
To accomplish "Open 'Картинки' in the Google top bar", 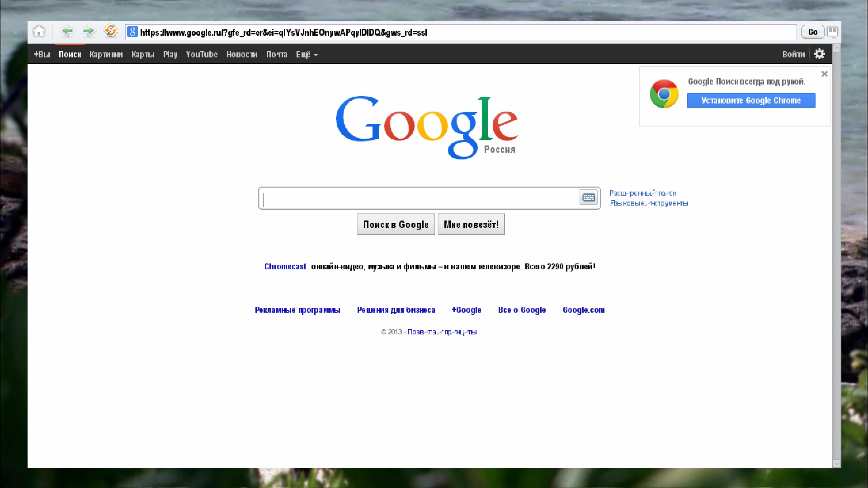I will tap(106, 55).
